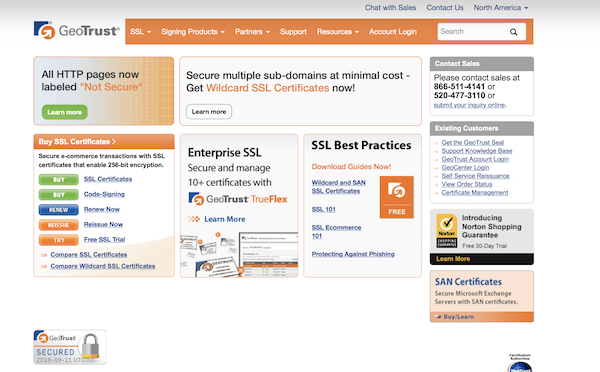Open the SSL Certificates link
Screen dimensions: 600x372
click(x=108, y=179)
